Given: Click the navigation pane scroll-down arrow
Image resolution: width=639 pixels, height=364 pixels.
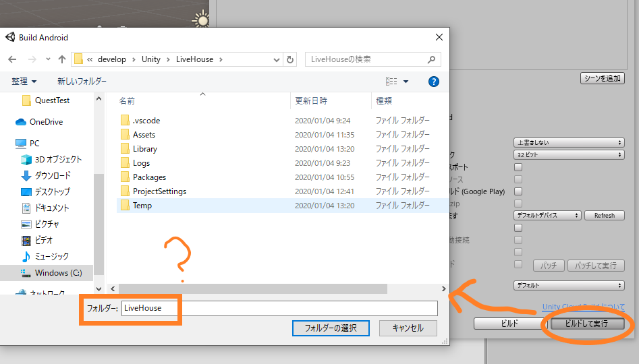Looking at the screenshot, I should pyautogui.click(x=99, y=289).
